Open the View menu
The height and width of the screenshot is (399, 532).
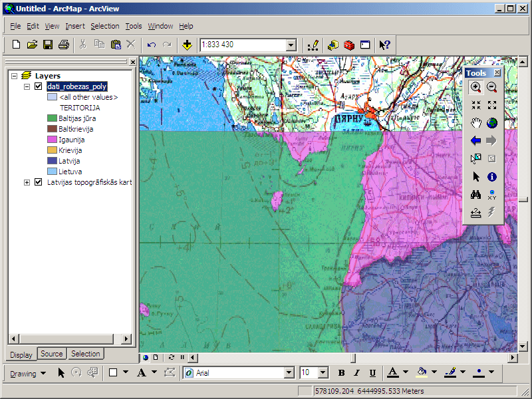52,26
